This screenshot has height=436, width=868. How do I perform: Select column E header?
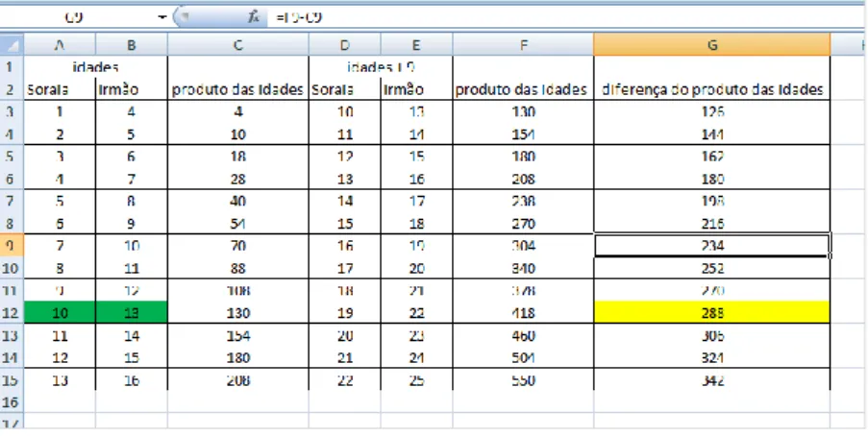pyautogui.click(x=416, y=45)
